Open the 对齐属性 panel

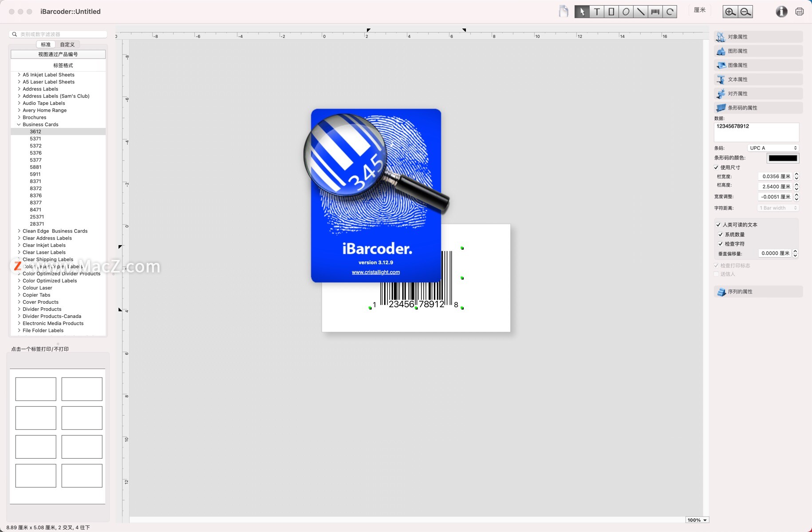[758, 94]
